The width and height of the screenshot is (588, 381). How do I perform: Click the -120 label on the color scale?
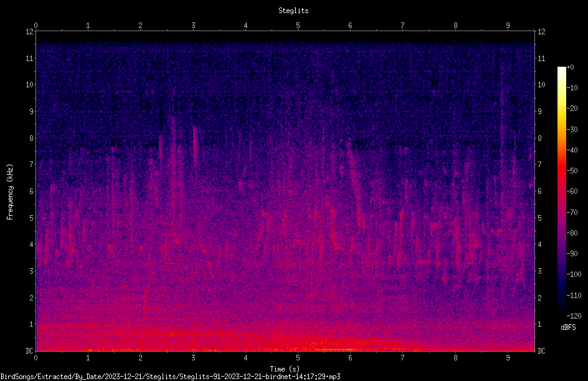[x=574, y=316]
